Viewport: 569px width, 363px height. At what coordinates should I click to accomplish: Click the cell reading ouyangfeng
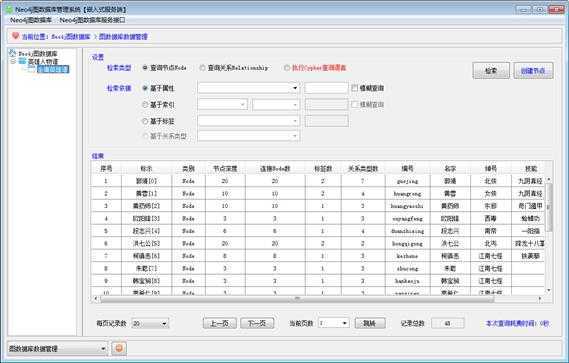(x=408, y=219)
